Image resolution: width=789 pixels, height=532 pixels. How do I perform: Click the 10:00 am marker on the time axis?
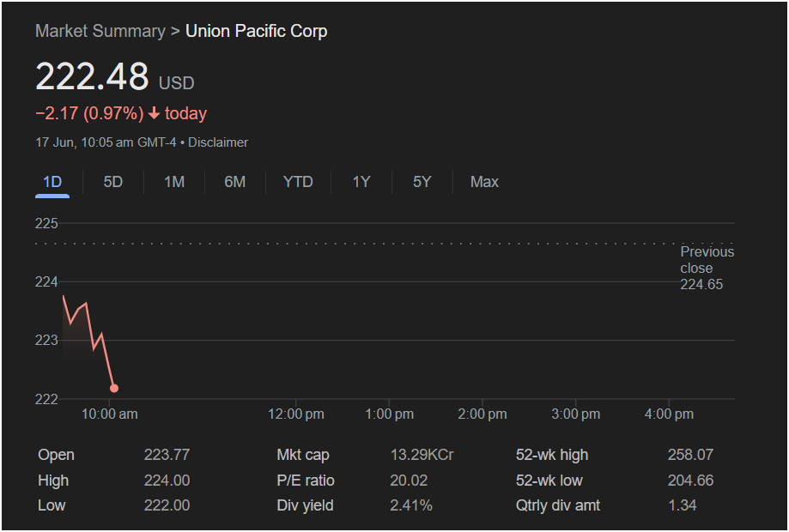(x=110, y=414)
